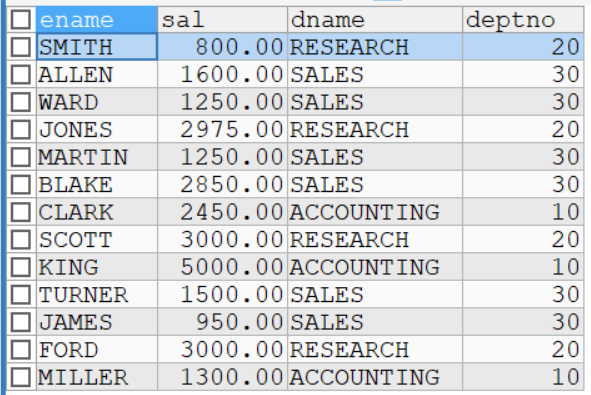
Task: Select the WARD name cell
Action: 97,102
